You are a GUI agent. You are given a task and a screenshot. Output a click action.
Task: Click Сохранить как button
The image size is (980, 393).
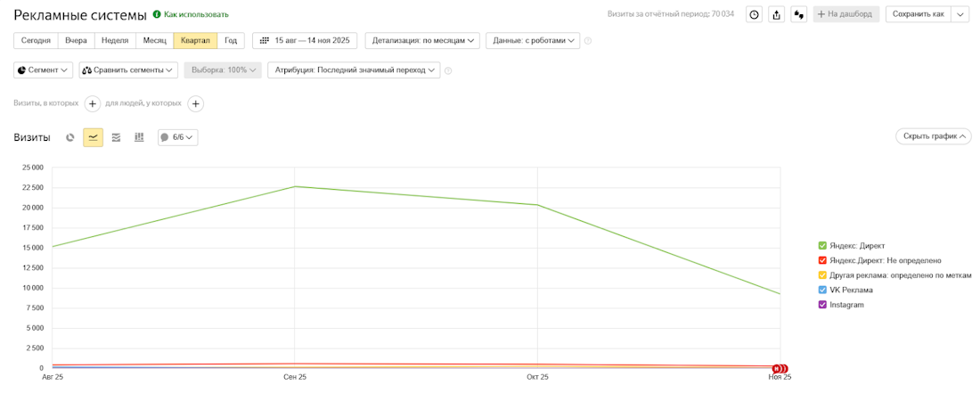tap(918, 14)
